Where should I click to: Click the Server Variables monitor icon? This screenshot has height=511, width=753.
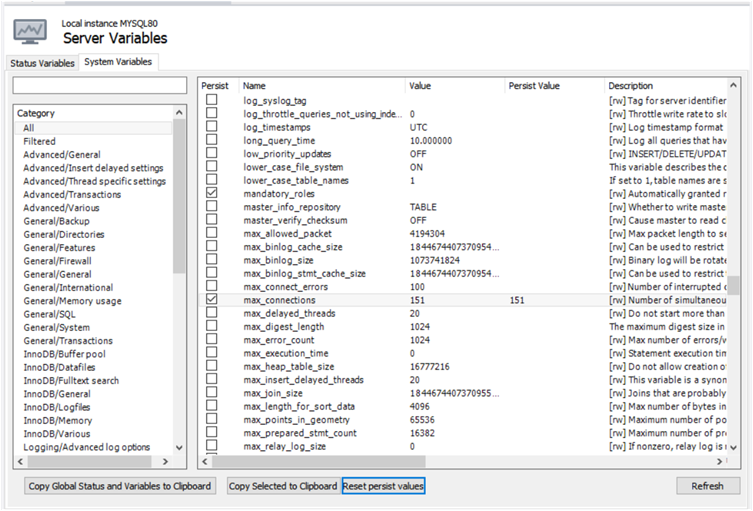(x=28, y=31)
